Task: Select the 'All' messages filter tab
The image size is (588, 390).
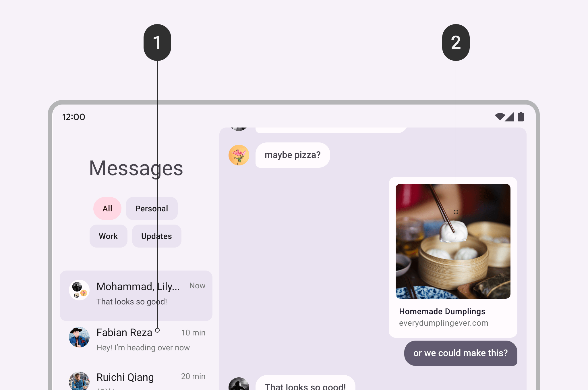Action: pos(107,208)
